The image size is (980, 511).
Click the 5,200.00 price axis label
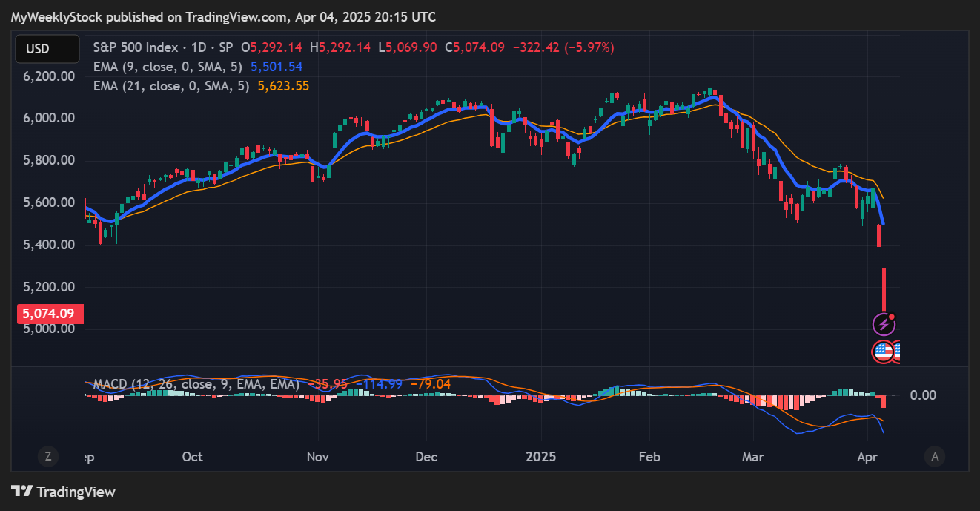tap(50, 287)
